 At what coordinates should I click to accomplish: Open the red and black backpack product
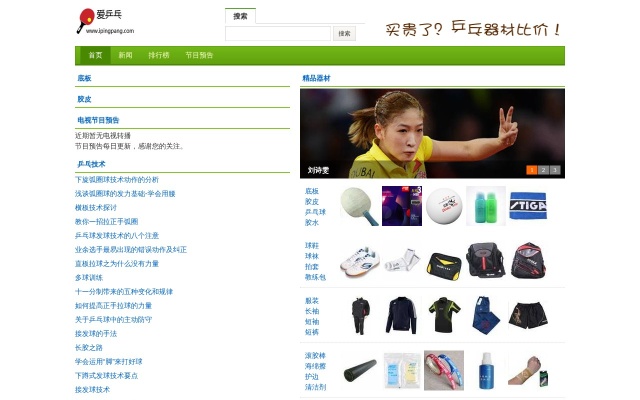(528, 261)
